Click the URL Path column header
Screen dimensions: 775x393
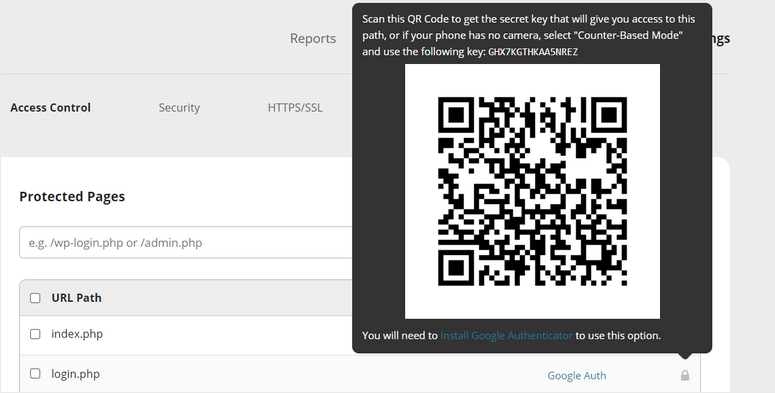(x=77, y=298)
